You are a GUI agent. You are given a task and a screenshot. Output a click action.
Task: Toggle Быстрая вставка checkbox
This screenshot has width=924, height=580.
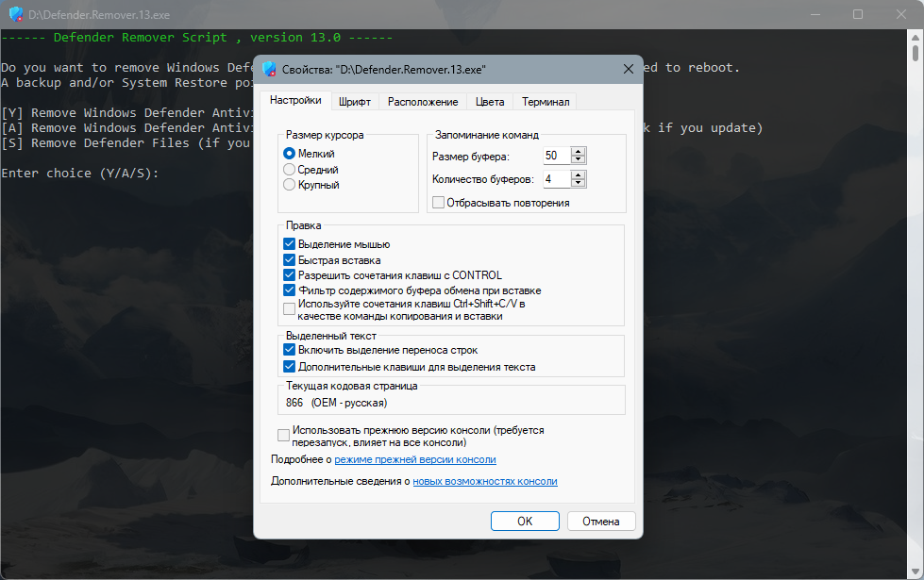[290, 259]
